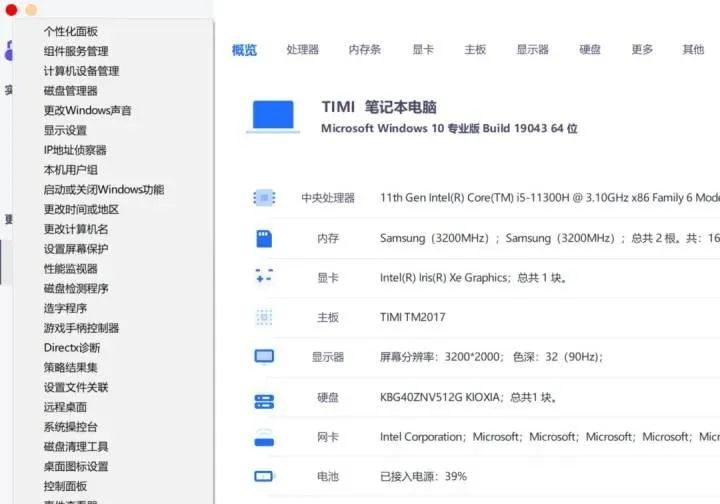720x504 pixels.
Task: Click the 中央处理器 row label
Action: [328, 198]
